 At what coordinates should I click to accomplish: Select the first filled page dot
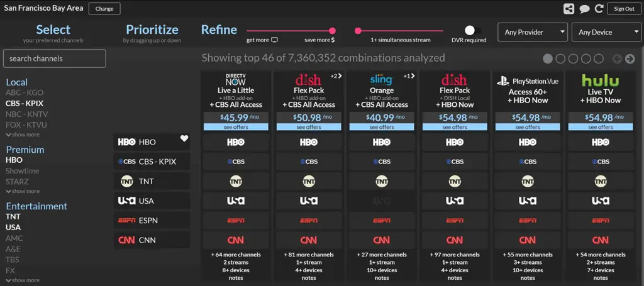[548, 58]
